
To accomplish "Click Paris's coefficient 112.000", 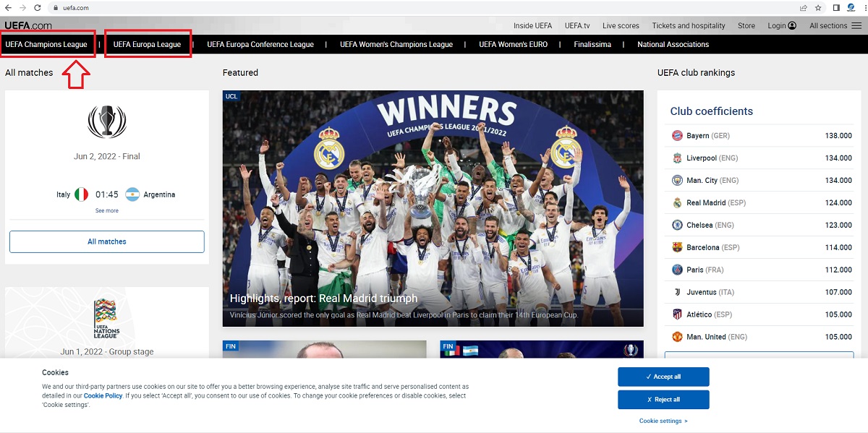I will 838,270.
